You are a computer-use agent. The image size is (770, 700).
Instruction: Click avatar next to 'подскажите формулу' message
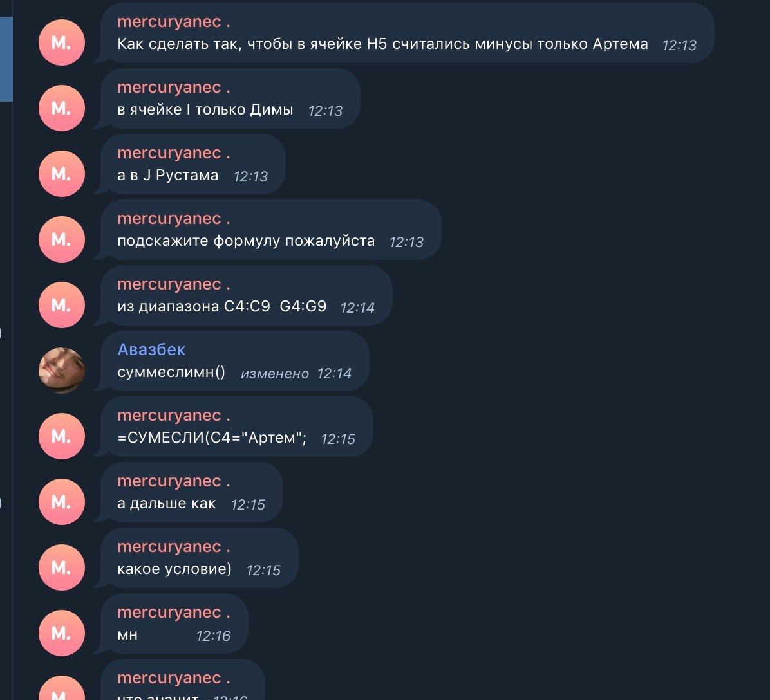coord(61,239)
